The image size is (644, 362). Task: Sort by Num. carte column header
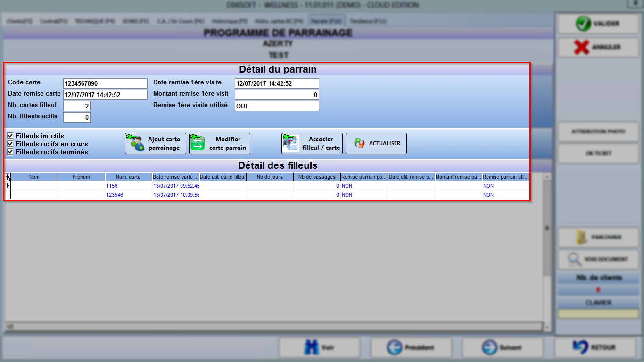click(128, 177)
